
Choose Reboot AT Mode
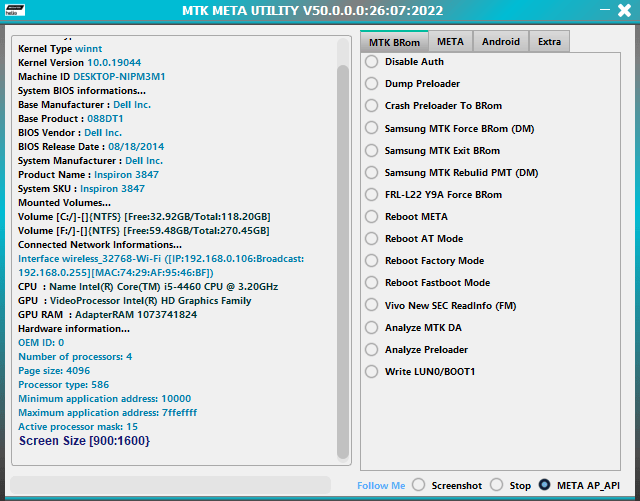(414, 239)
